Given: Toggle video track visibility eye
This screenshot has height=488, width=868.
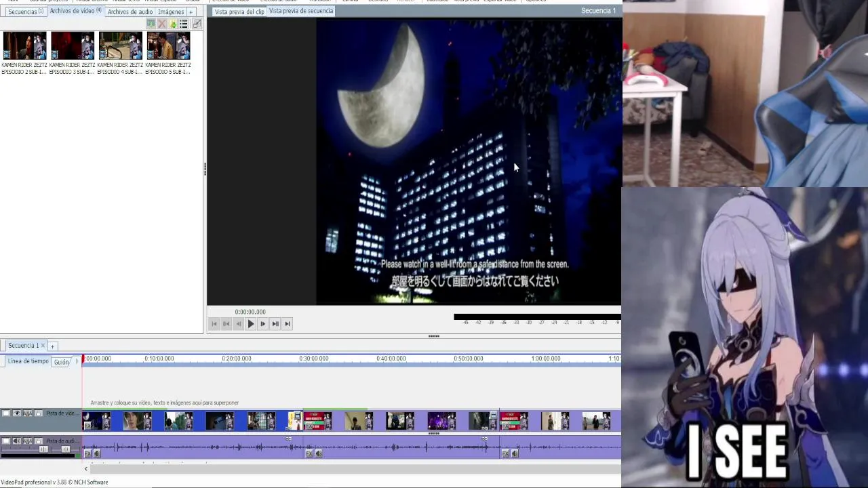Looking at the screenshot, I should 17,413.
